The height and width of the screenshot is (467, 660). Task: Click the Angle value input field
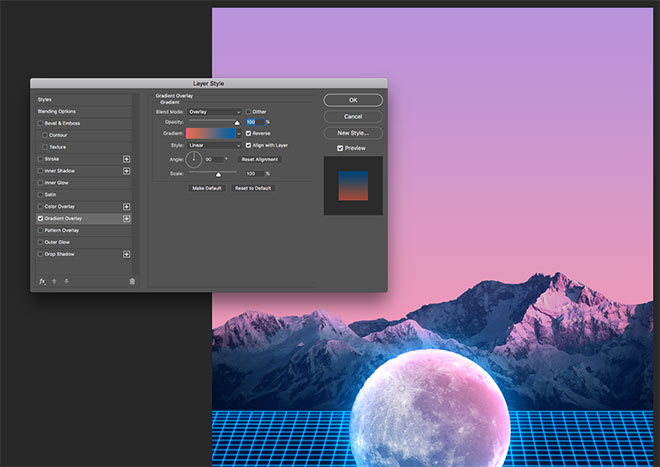coord(214,159)
